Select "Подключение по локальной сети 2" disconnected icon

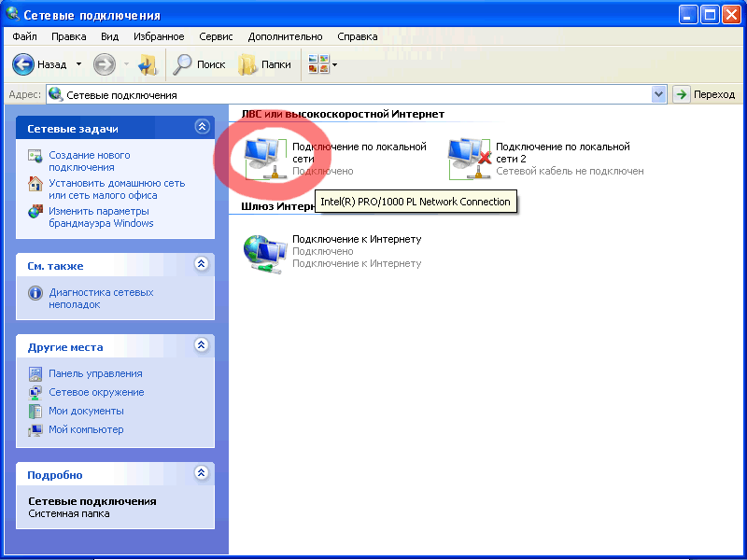(470, 158)
